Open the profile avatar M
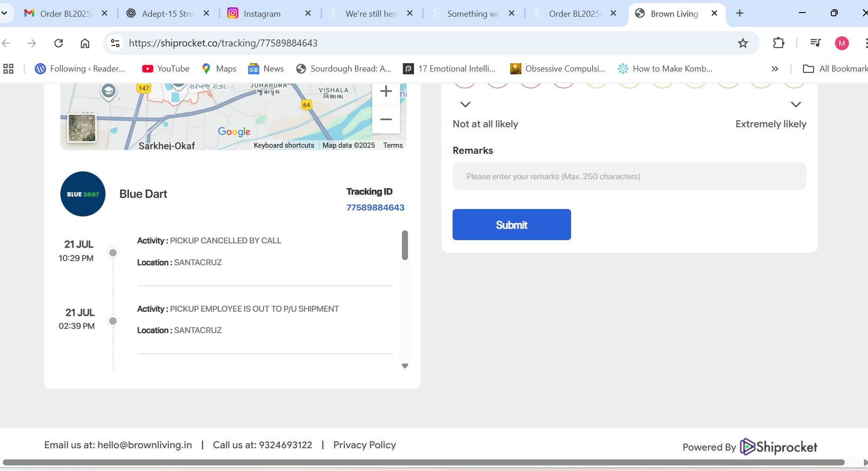This screenshot has width=868, height=471. tap(842, 43)
